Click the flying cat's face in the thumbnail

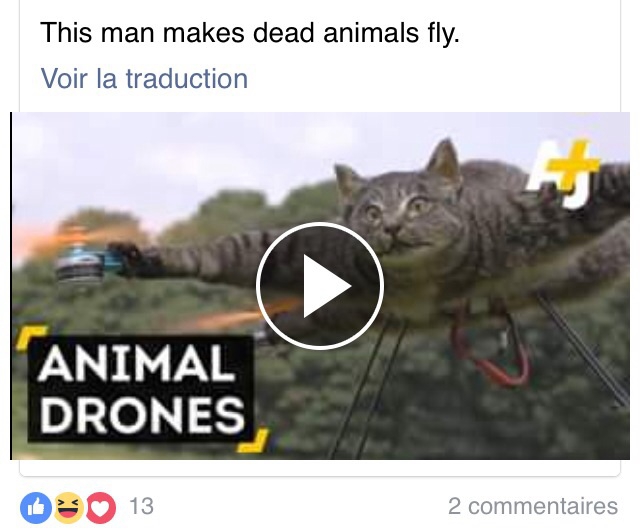click(396, 212)
